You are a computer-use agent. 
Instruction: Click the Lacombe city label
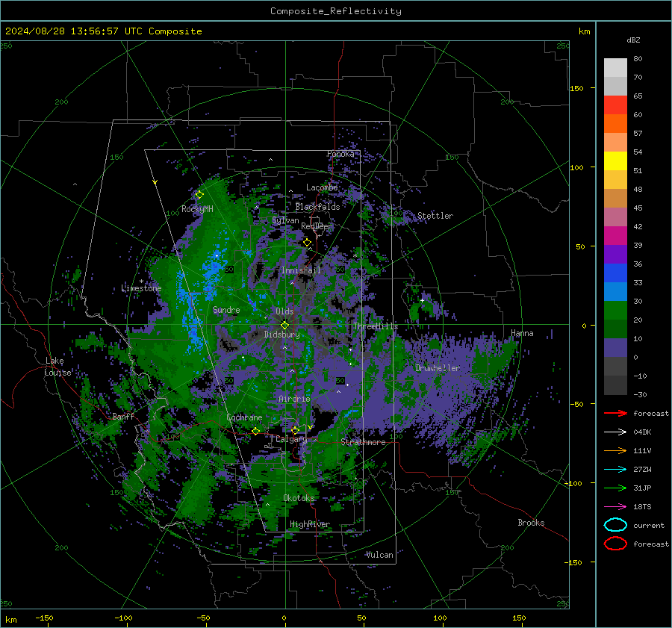(322, 187)
